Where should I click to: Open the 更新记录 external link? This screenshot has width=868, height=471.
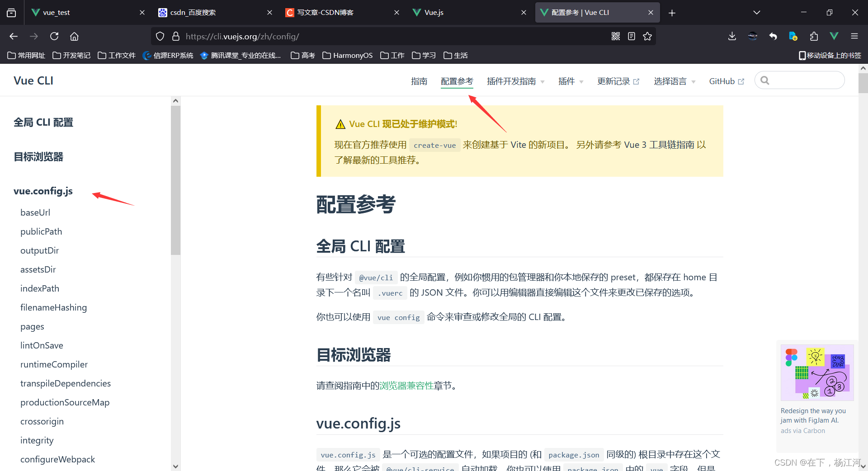point(618,81)
